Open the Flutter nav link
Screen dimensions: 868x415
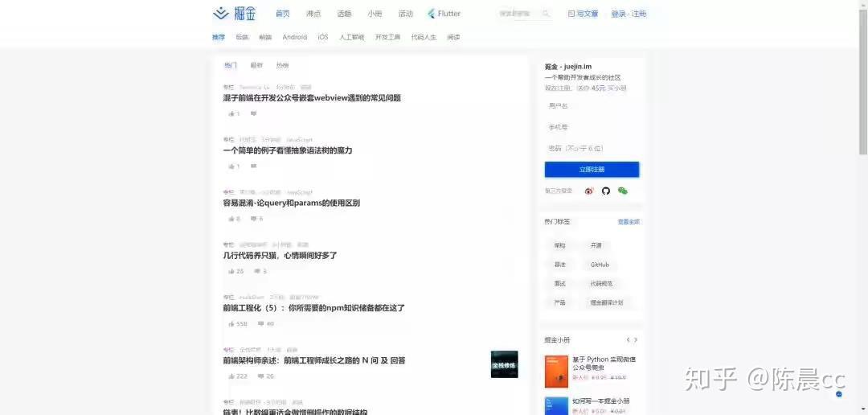444,14
